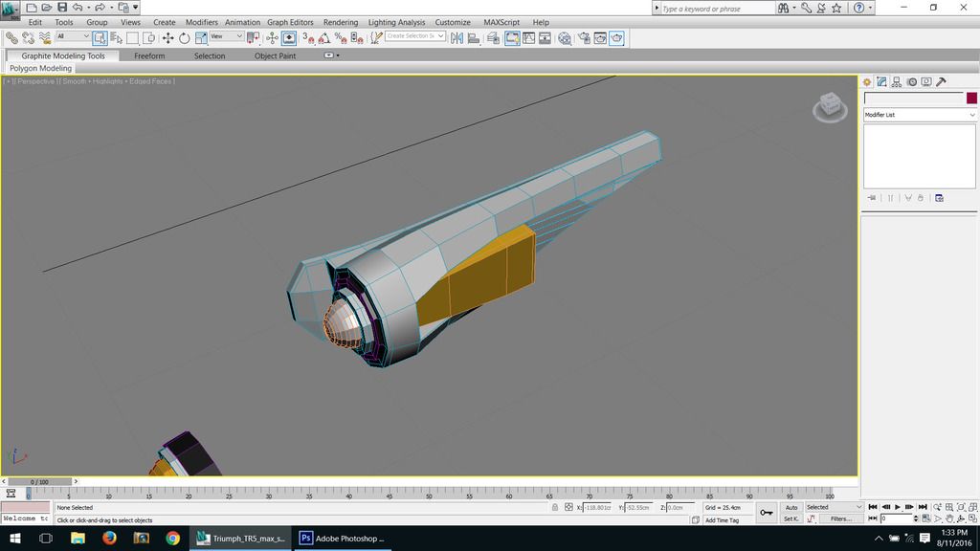The image size is (980, 551).
Task: Toggle the selection lock icon
Action: pyautogui.click(x=556, y=508)
